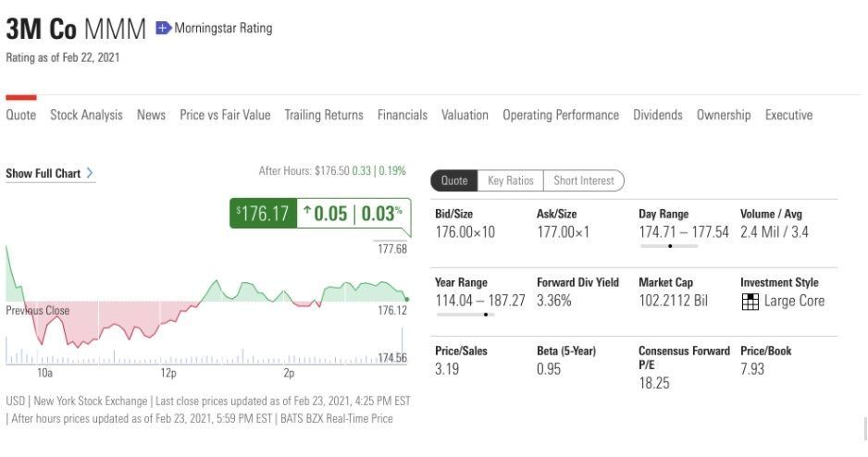Go to Price vs Fair Value tab
Screen dimensions: 868x457
225,115
